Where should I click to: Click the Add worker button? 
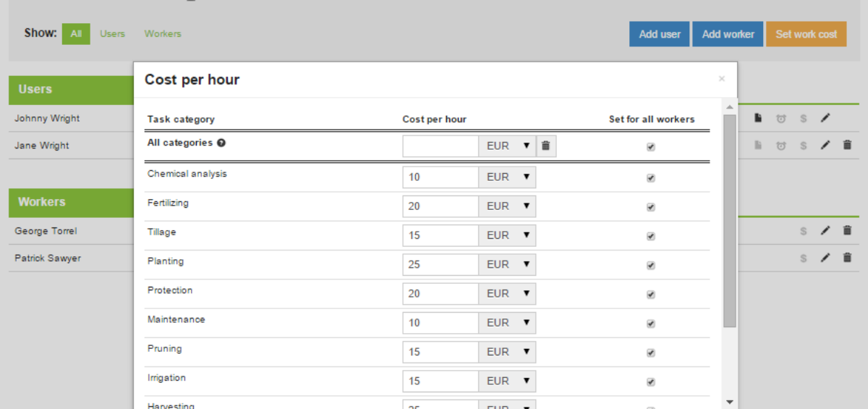(x=728, y=34)
